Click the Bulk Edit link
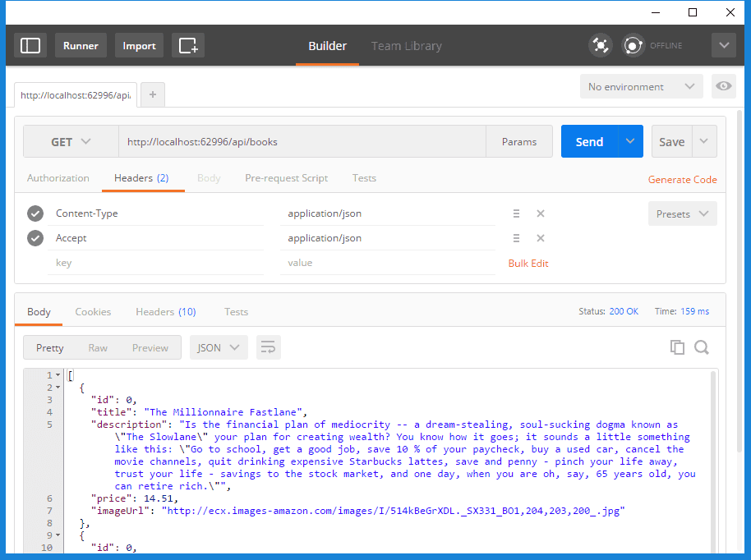Viewport: 751px width, 560px height. pyautogui.click(x=528, y=264)
